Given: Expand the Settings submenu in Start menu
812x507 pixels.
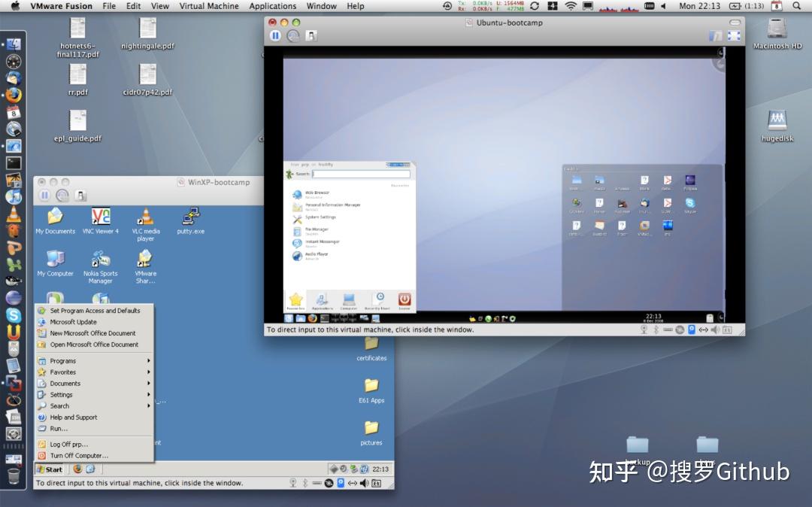Looking at the screenshot, I should point(94,395).
